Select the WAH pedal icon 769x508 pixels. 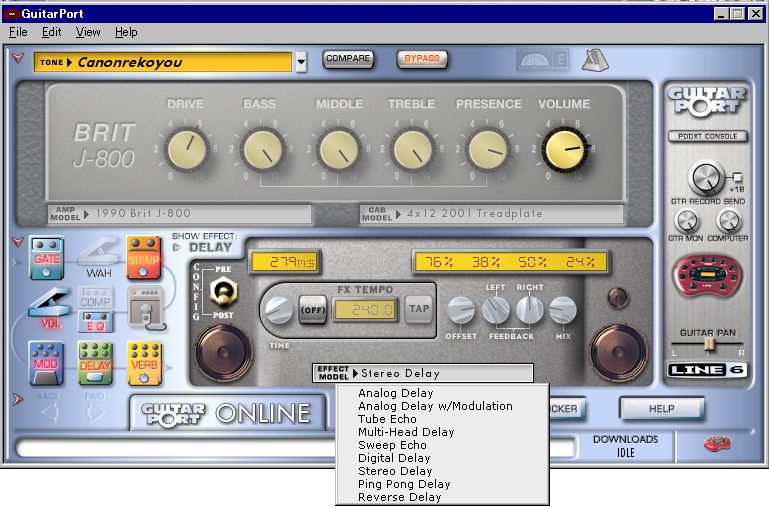click(x=99, y=258)
